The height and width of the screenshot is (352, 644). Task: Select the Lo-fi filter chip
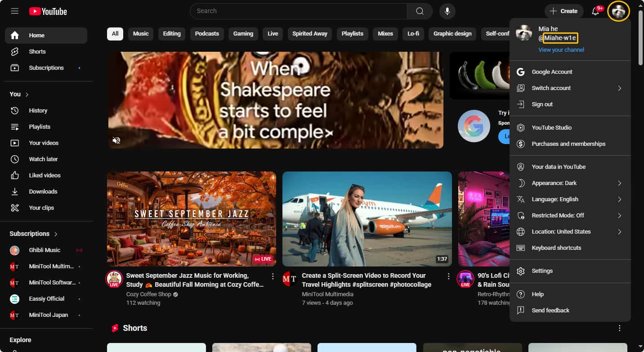413,34
